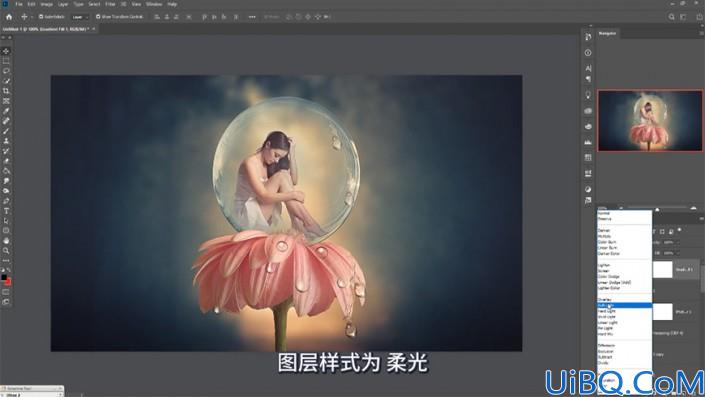705x397 pixels.
Task: Click the red background color swatch
Action: click(x=8, y=282)
